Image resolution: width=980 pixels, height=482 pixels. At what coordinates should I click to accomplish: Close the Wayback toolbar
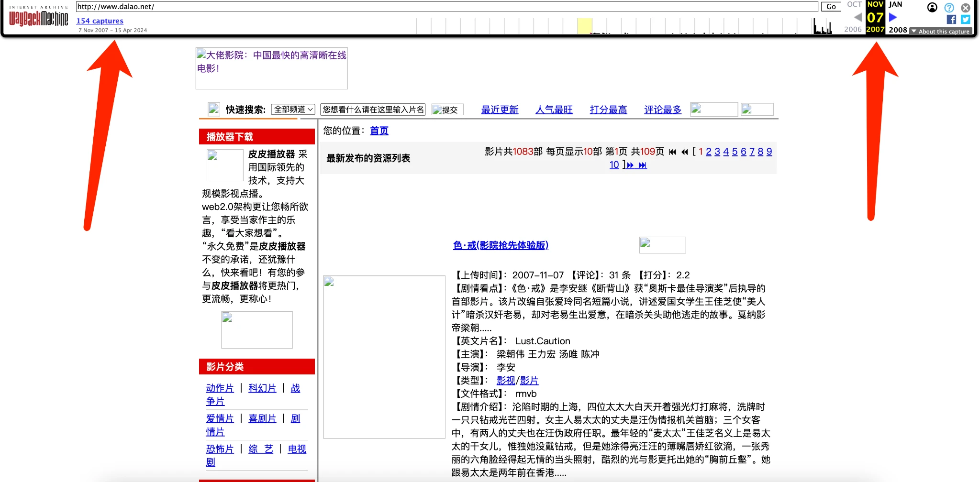[966, 7]
